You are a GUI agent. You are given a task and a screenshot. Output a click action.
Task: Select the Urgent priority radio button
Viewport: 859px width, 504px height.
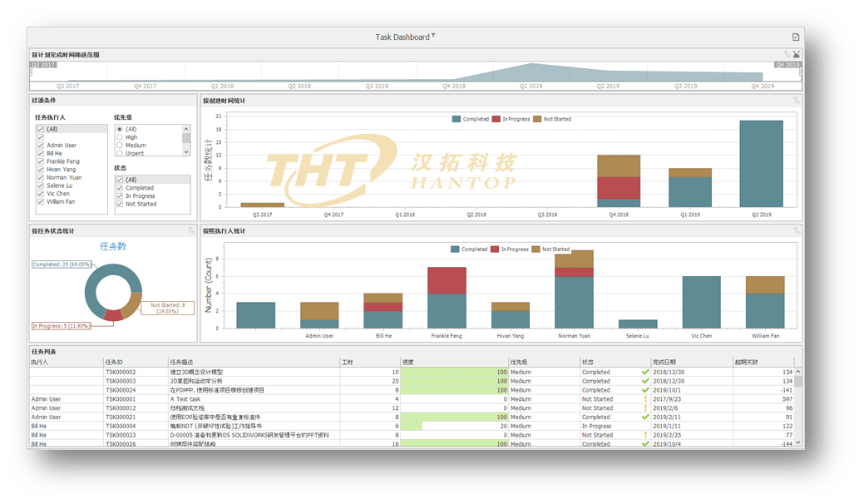click(120, 153)
